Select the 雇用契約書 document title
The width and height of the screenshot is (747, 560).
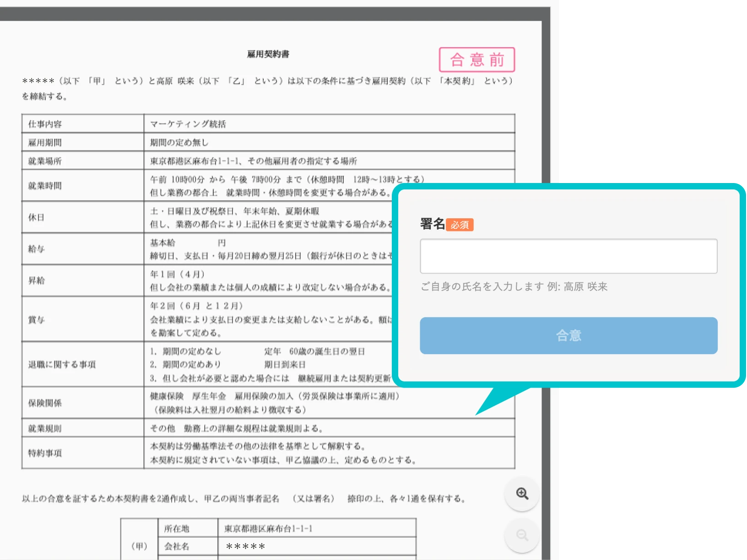click(268, 54)
